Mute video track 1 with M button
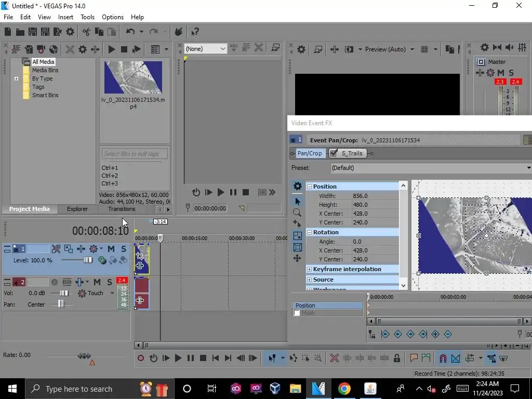This screenshot has width=532, height=399. [111, 249]
